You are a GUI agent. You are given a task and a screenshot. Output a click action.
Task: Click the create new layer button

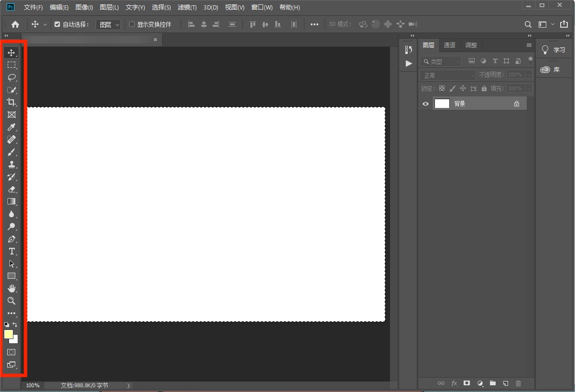click(506, 383)
